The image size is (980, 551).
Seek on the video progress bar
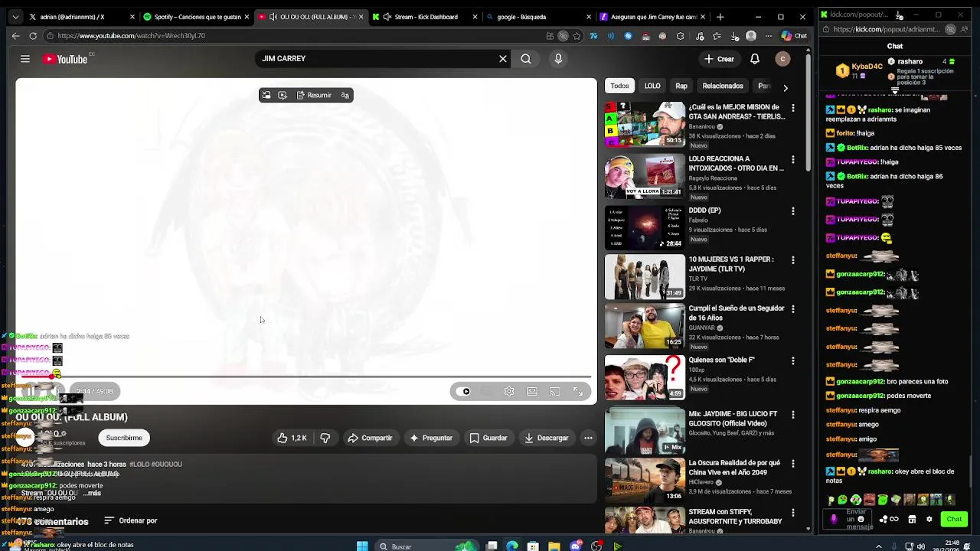tap(306, 377)
